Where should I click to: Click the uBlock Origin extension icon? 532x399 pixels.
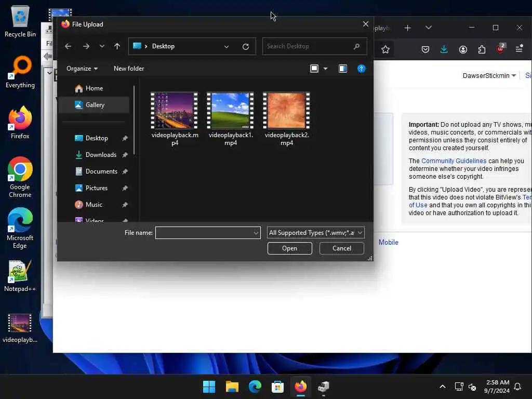point(500,49)
